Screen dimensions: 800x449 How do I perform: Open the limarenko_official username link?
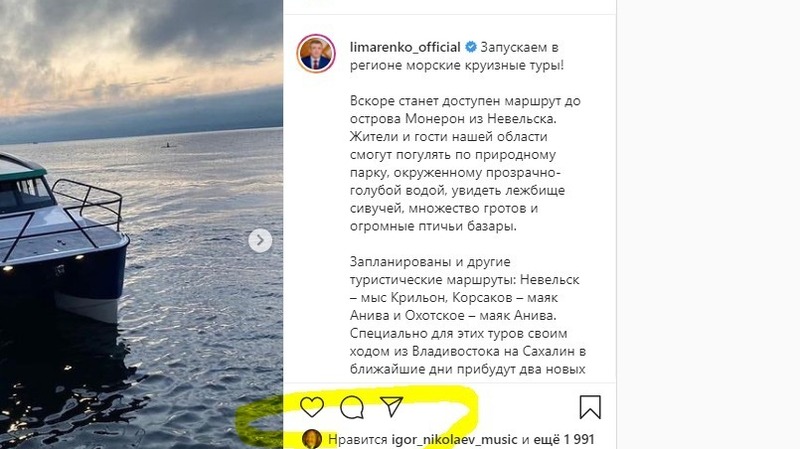coord(405,47)
